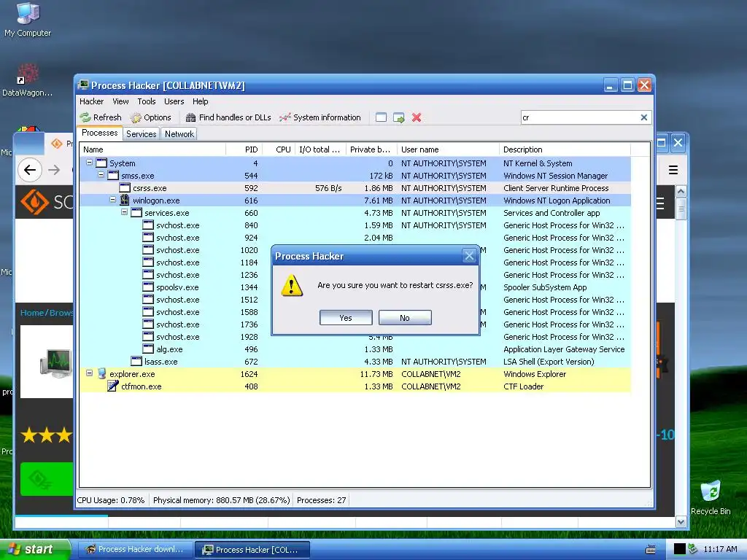Click the taskbar clock showing 11:17 AM
The height and width of the screenshot is (560, 747).
click(x=720, y=549)
